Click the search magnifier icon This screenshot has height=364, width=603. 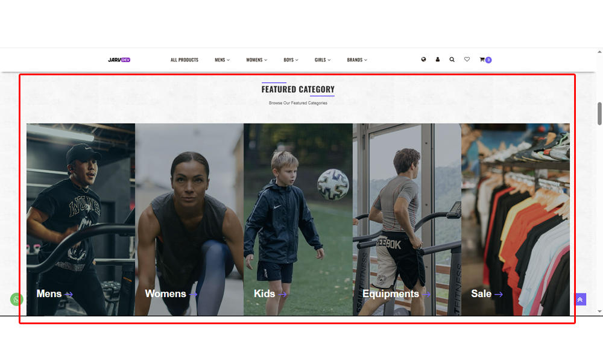[x=452, y=60]
